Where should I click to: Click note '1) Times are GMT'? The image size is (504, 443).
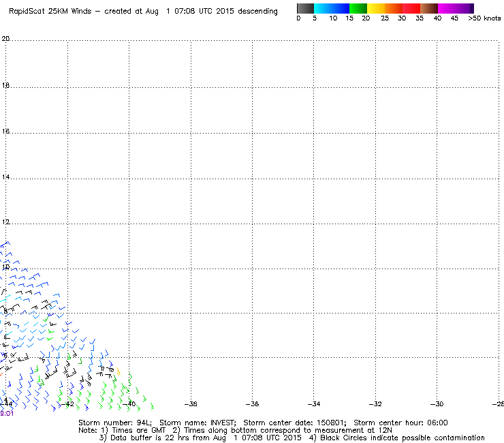point(133,431)
